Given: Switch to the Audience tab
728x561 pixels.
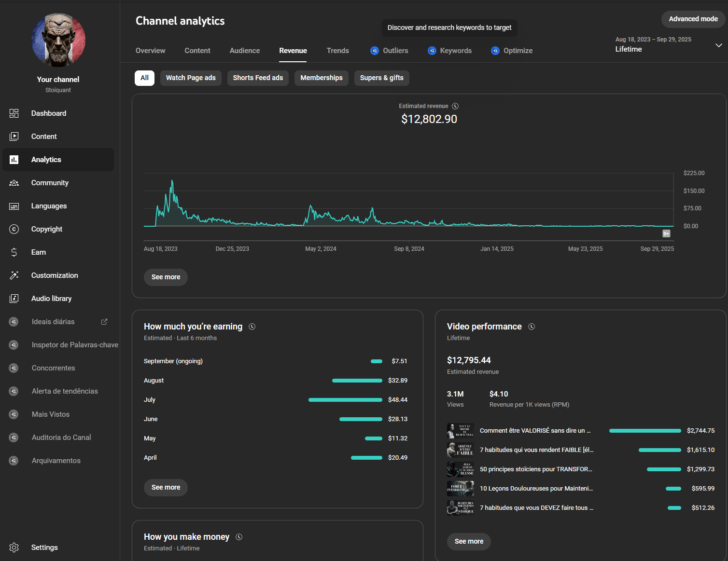Looking at the screenshot, I should point(244,51).
